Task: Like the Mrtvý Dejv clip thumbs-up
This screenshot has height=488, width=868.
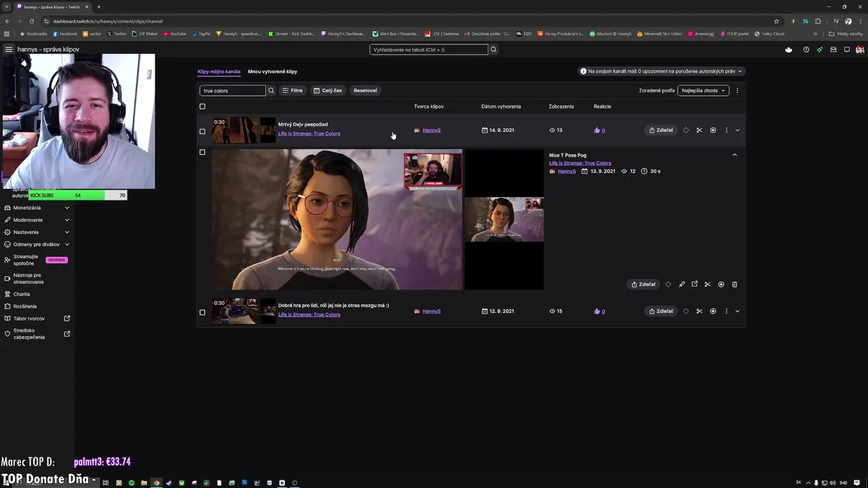Action: (597, 130)
